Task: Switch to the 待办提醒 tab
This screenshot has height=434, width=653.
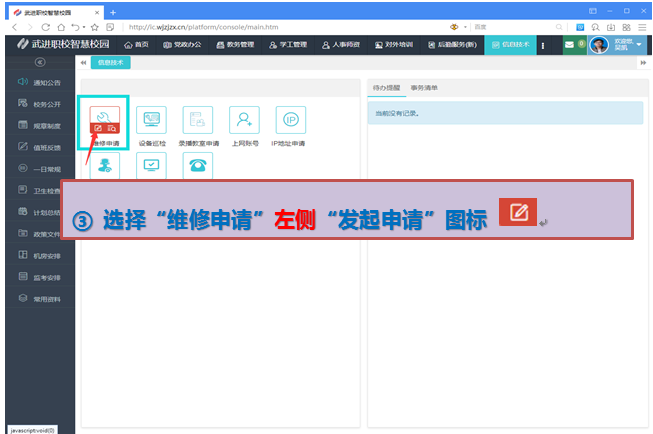Action: (x=386, y=88)
